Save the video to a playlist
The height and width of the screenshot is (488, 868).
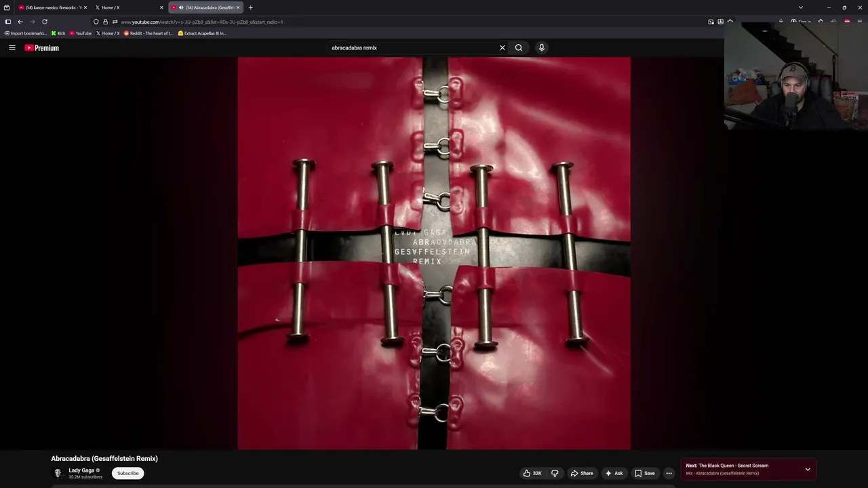(644, 473)
